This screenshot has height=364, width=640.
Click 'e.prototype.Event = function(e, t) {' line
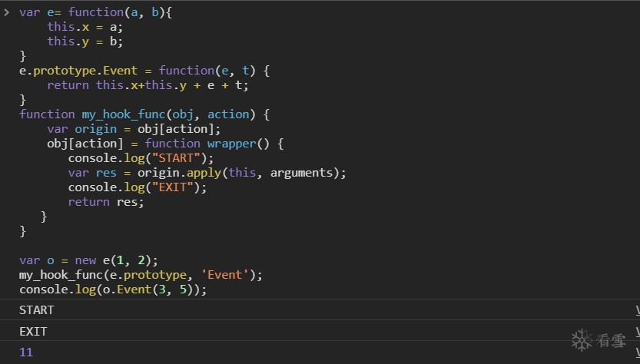(144, 71)
